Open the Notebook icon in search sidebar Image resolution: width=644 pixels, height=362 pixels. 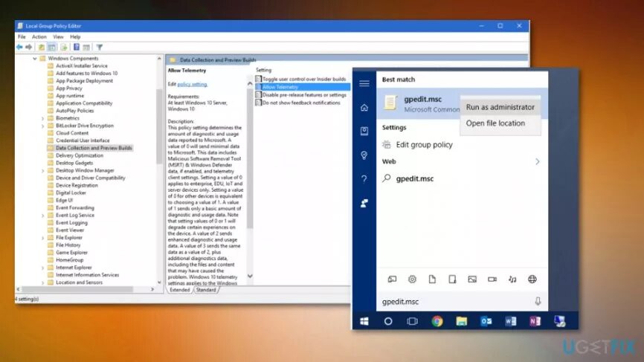pos(364,131)
